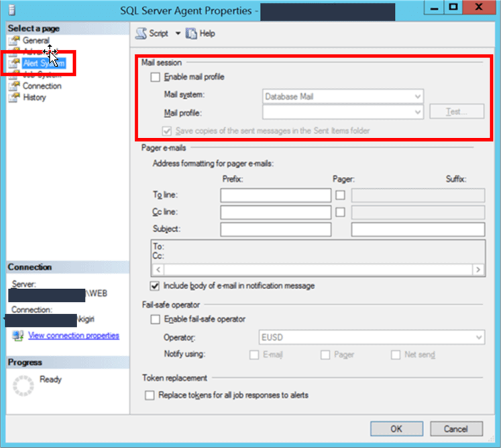
Task: Click the History page icon
Action: click(14, 97)
